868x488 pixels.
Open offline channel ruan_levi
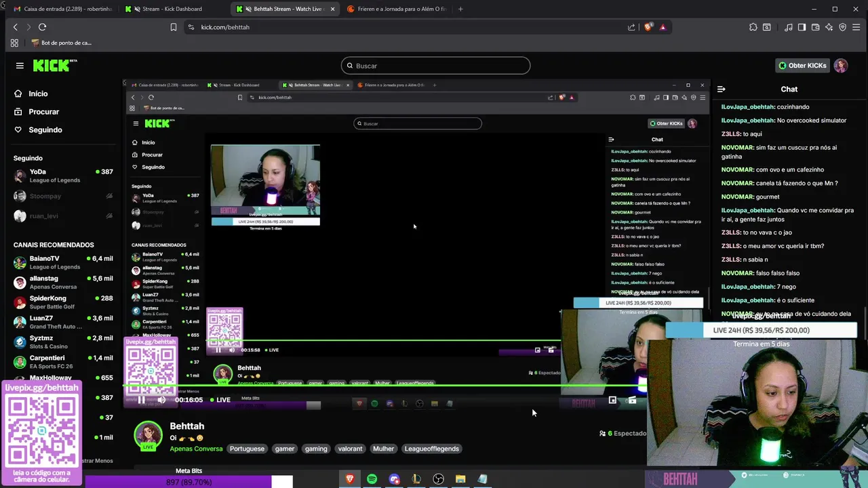tap(63, 216)
